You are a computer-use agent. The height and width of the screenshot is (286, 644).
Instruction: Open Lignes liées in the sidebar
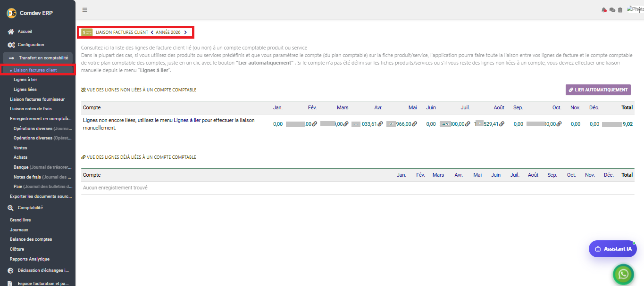(x=25, y=89)
